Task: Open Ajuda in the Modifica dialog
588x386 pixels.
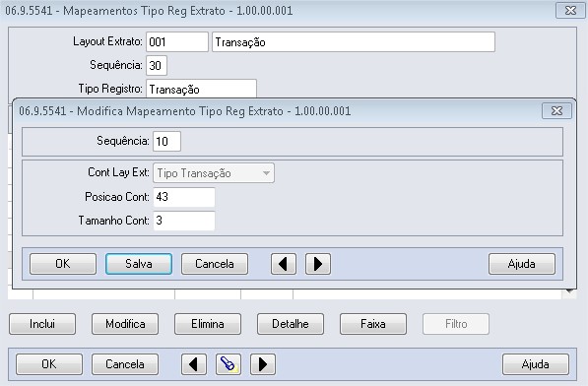Action: click(x=522, y=264)
